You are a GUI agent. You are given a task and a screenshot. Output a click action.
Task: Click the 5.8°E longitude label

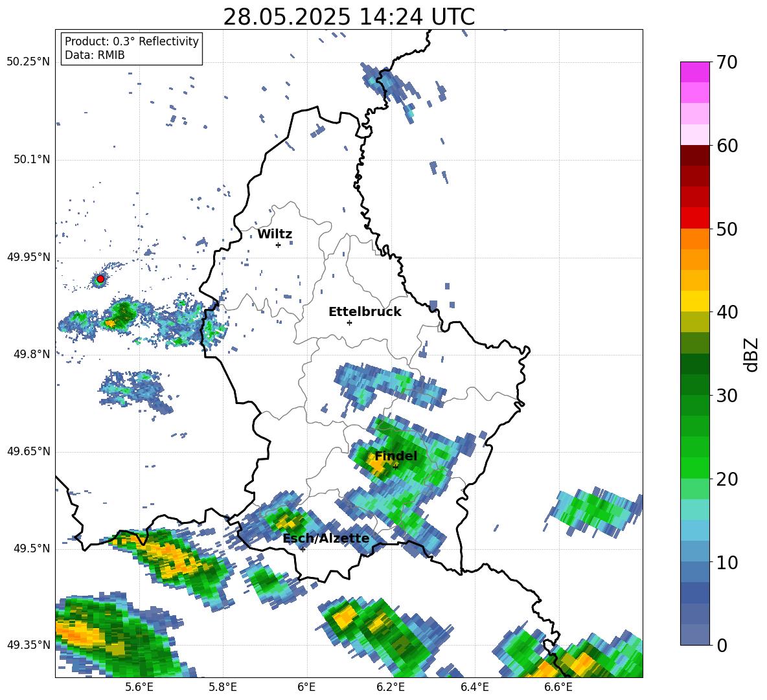223,688
